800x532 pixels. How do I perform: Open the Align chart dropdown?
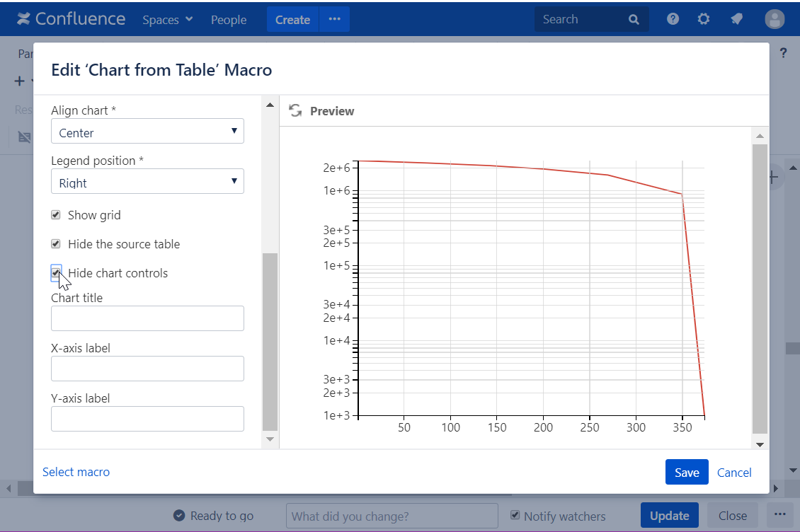tap(147, 132)
